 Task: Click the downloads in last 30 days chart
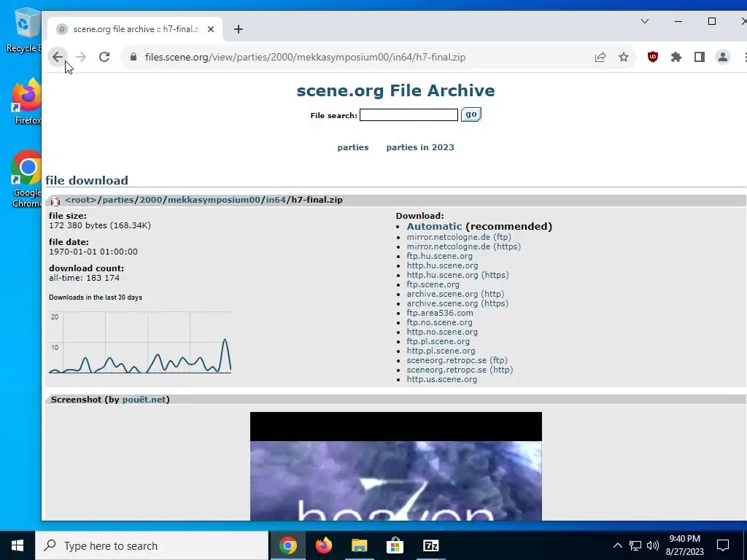pos(140,342)
